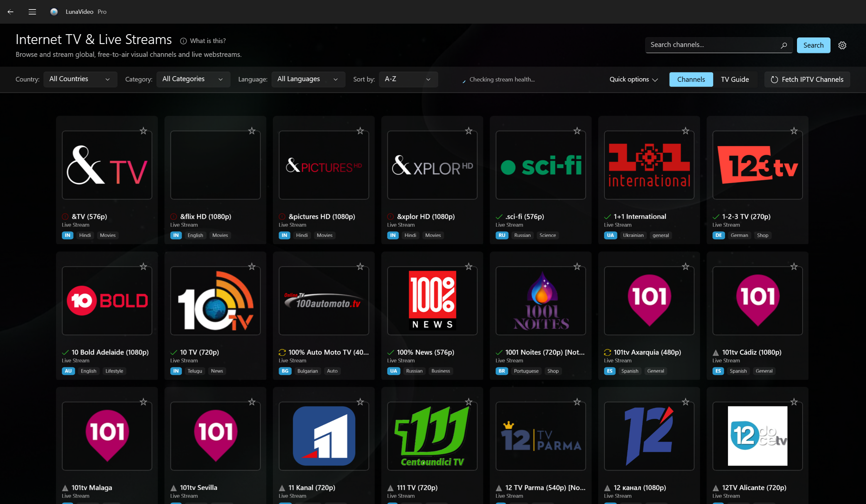This screenshot has height=504, width=866.
Task: Favorite the 10 Bold Adelaide channel star
Action: pyautogui.click(x=143, y=266)
